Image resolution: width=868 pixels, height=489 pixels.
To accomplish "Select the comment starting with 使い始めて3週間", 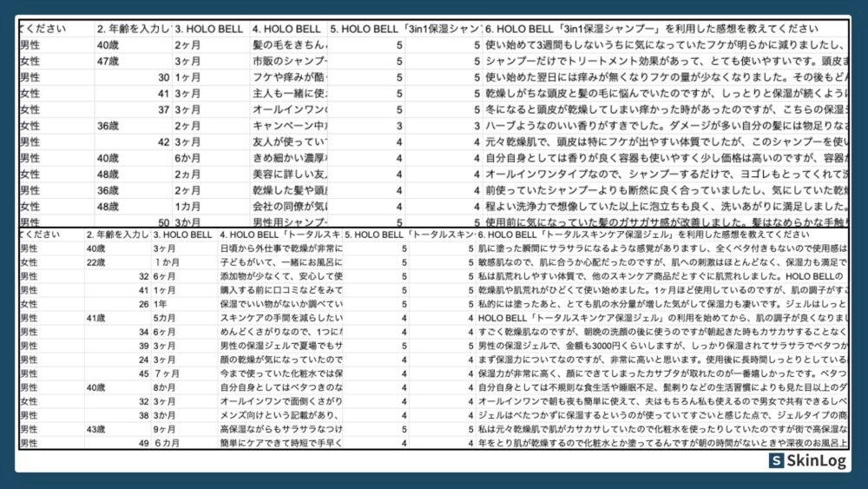I will click(664, 45).
